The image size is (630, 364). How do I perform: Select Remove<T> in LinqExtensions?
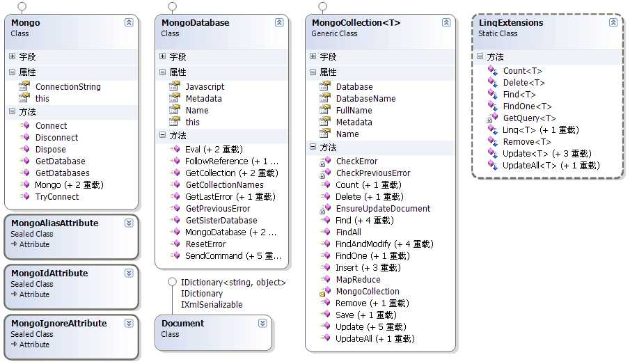point(527,141)
